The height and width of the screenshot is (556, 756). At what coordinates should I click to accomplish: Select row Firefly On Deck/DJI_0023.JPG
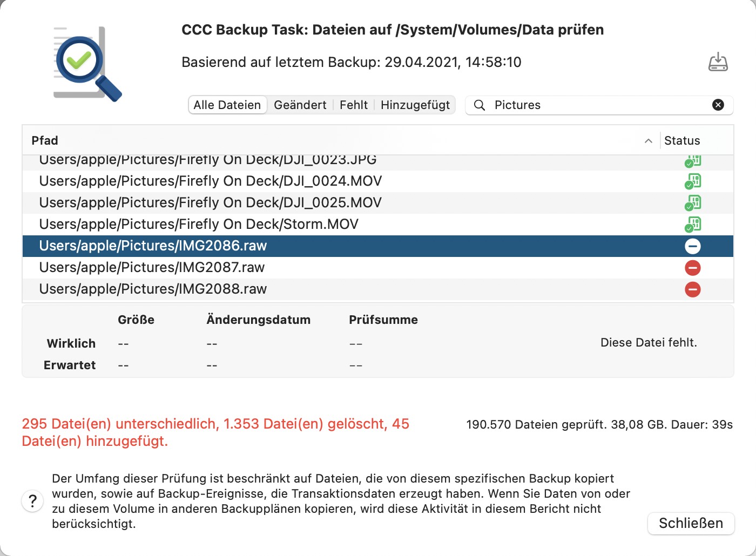coord(378,162)
